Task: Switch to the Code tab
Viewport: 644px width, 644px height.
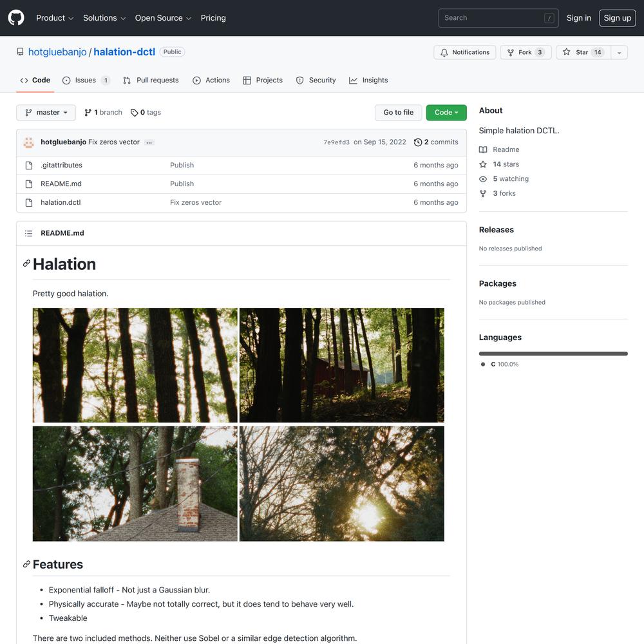Action: [x=35, y=80]
